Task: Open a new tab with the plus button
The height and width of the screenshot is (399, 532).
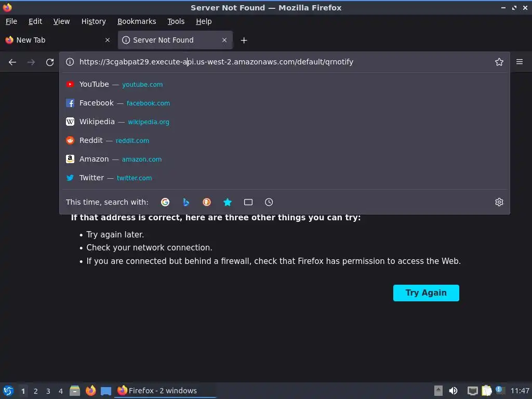Action: (x=244, y=41)
